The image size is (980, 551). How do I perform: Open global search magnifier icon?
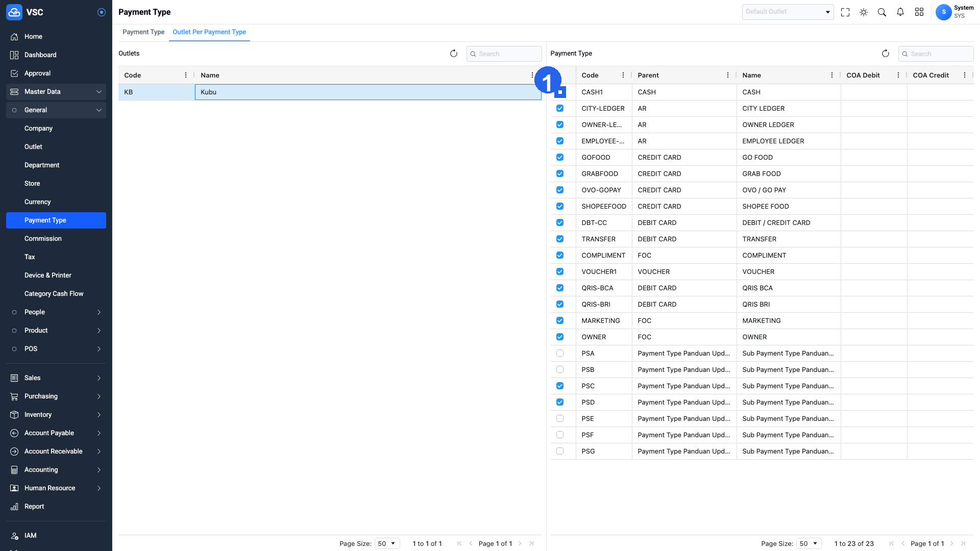[x=882, y=12]
